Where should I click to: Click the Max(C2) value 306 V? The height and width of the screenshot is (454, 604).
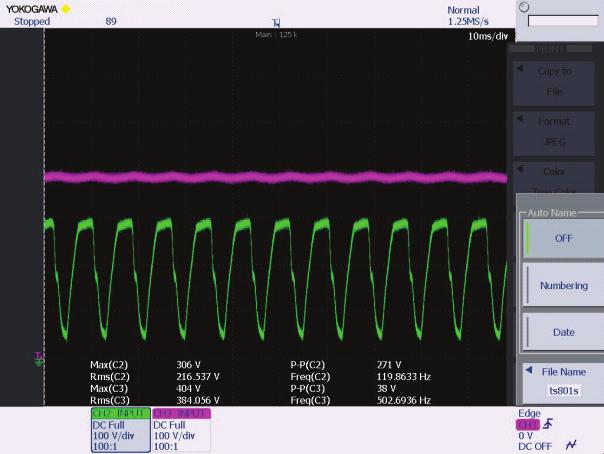[x=188, y=365]
